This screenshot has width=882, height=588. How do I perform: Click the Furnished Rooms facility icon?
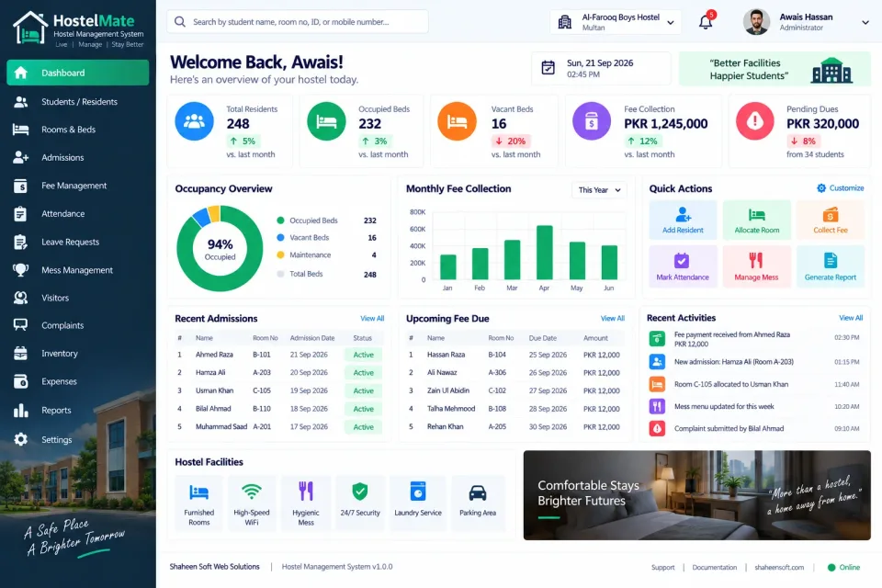pos(199,492)
